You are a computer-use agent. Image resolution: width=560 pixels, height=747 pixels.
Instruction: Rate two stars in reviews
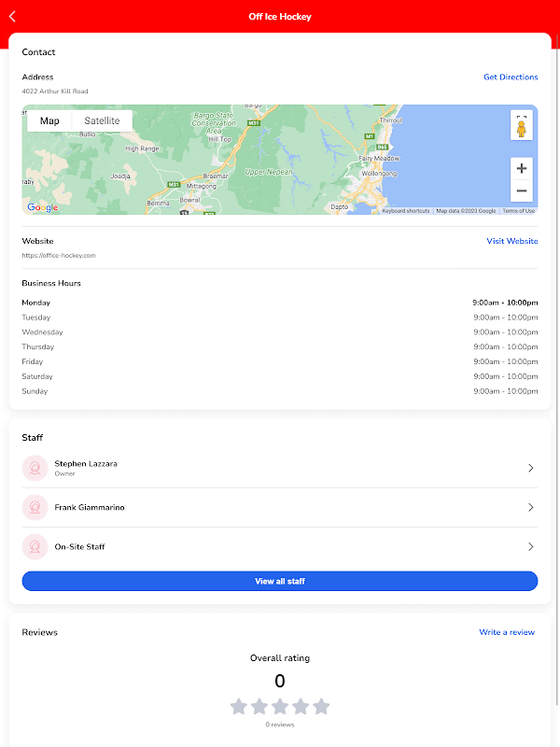click(259, 707)
